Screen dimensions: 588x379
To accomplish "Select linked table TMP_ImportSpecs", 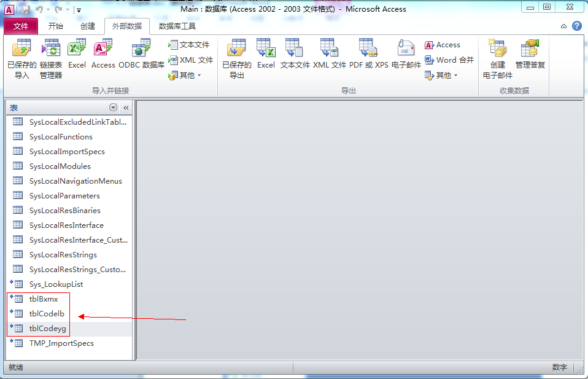I will point(69,343).
